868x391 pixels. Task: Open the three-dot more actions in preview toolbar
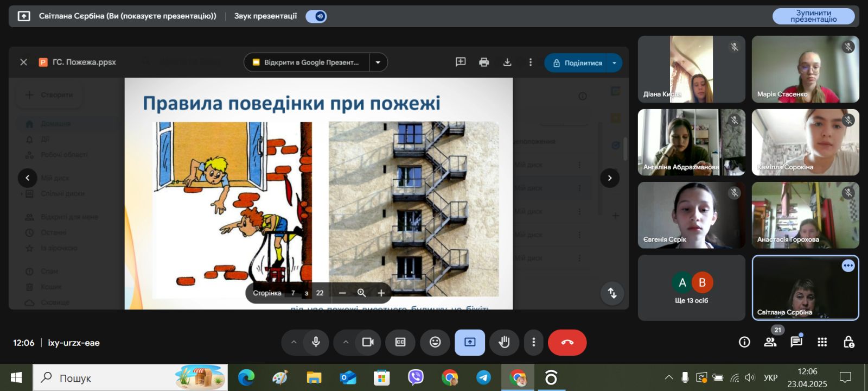531,62
